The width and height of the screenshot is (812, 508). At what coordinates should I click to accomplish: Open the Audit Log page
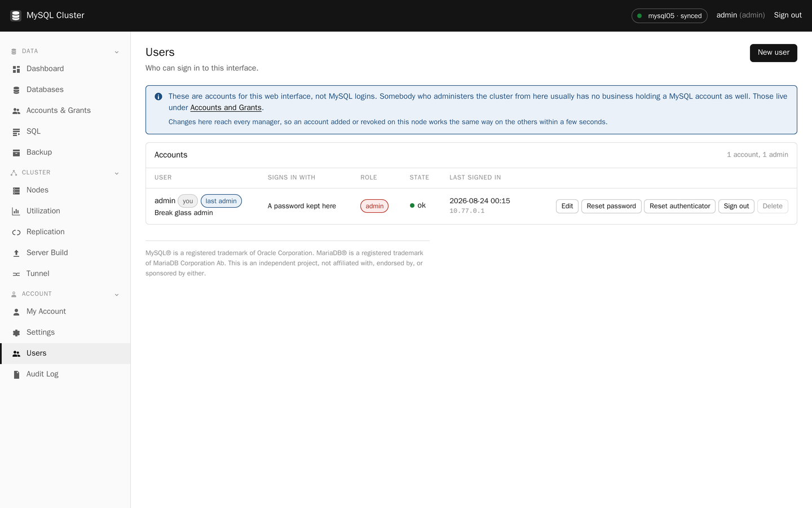(65, 374)
